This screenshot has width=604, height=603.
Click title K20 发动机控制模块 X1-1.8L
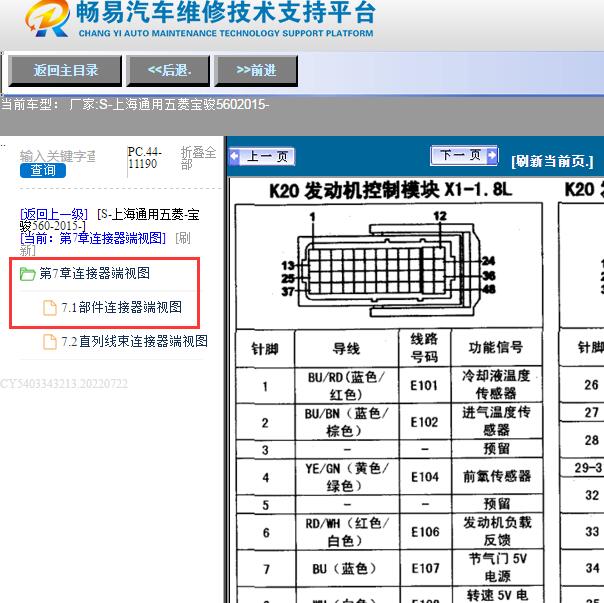click(391, 190)
